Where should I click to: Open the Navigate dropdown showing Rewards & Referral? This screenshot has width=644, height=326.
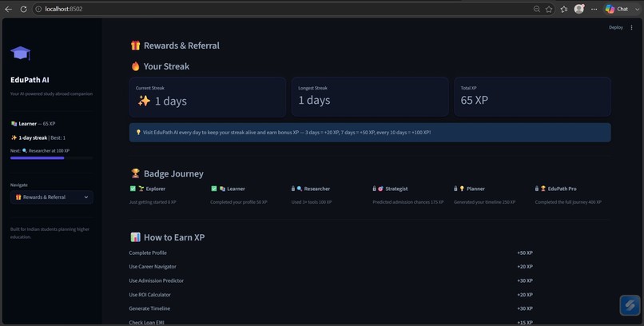coord(52,197)
